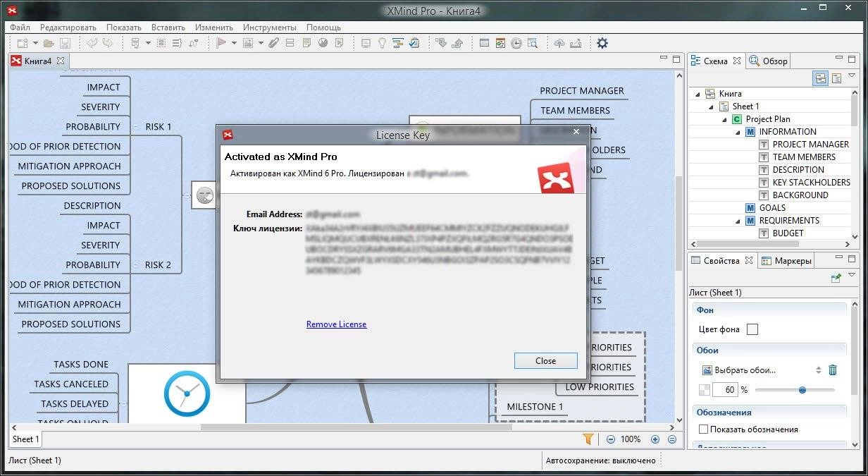Screen dimensions: 868x476
Task: Click the presentation monitor toolbar icon
Action: (366, 43)
